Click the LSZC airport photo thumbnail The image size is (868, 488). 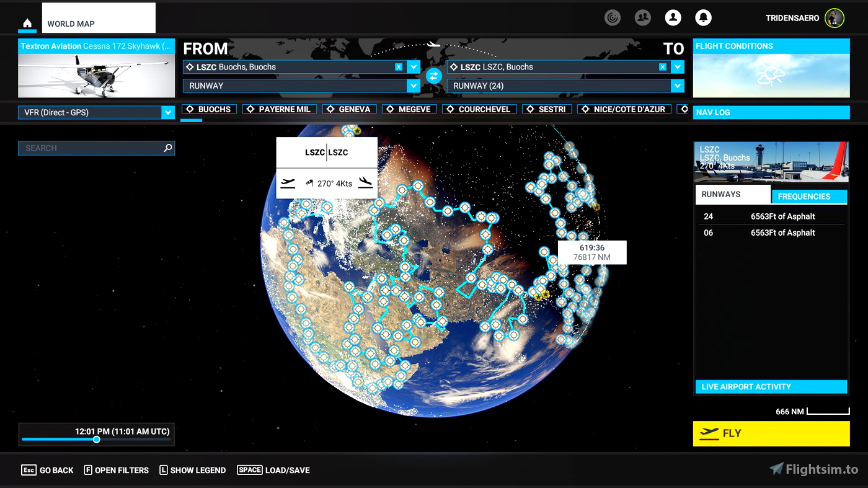[771, 162]
